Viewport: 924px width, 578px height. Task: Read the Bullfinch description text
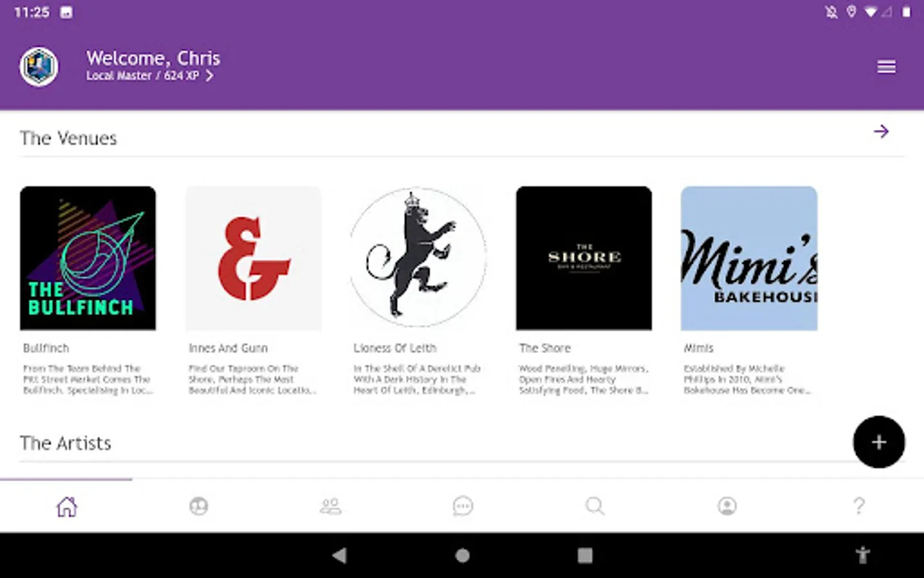(88, 380)
